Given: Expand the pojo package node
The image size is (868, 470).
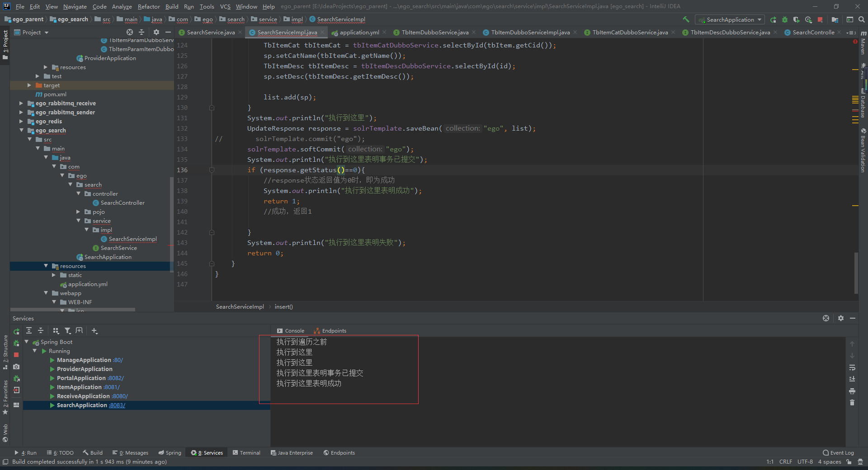Looking at the screenshot, I should pos(78,211).
